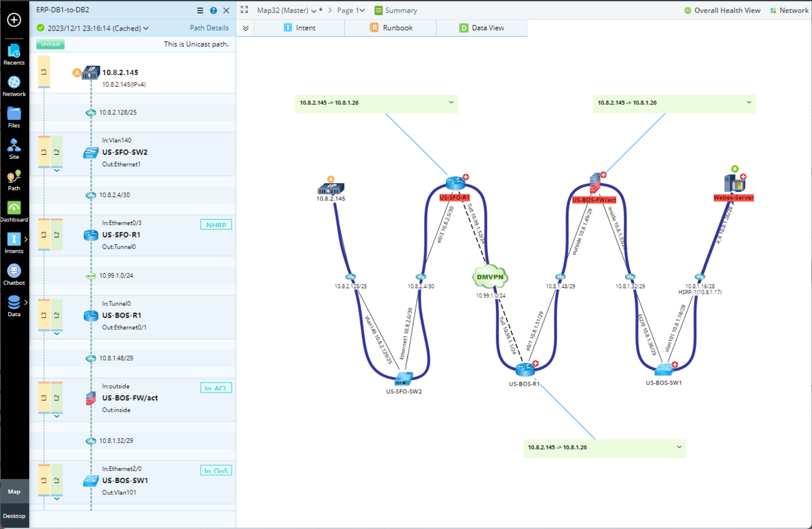Click the plus add button in sidebar

[14, 20]
